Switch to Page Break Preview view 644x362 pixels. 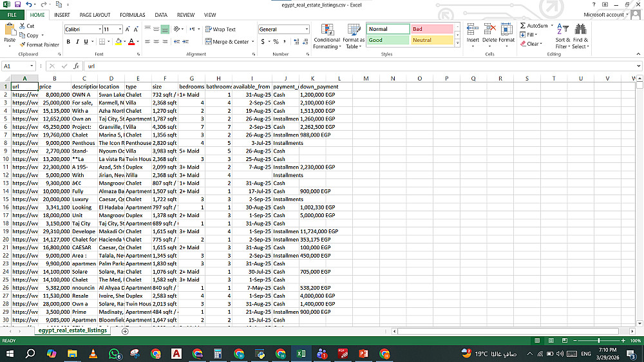564,341
